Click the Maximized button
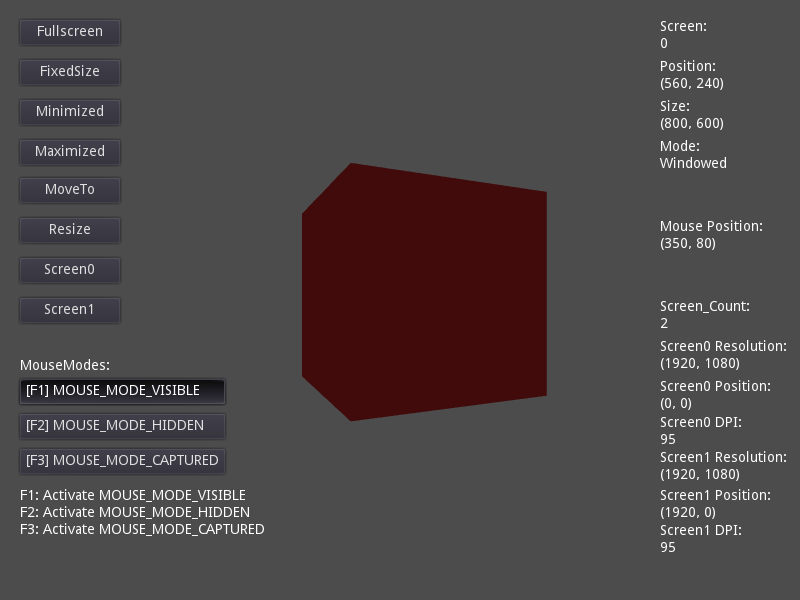 click(x=69, y=151)
